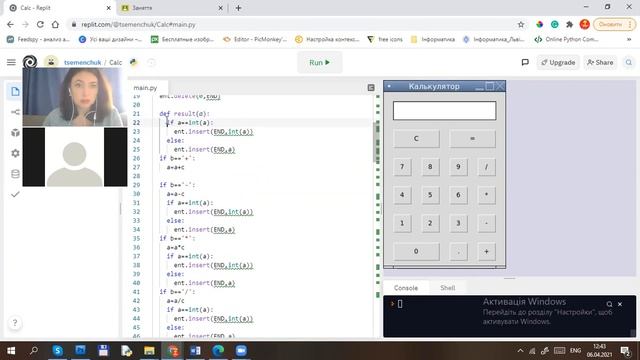
Task: Click the C clear button on calculator
Action: click(416, 138)
